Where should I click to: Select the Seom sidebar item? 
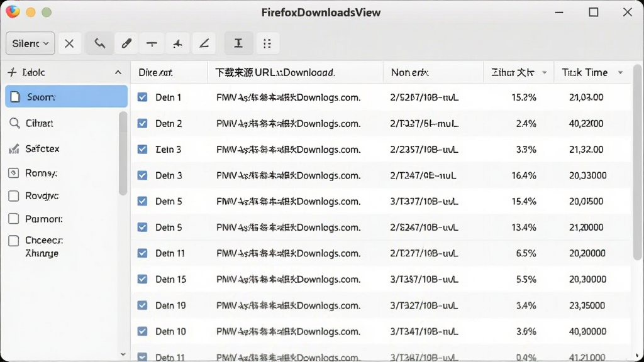66,97
